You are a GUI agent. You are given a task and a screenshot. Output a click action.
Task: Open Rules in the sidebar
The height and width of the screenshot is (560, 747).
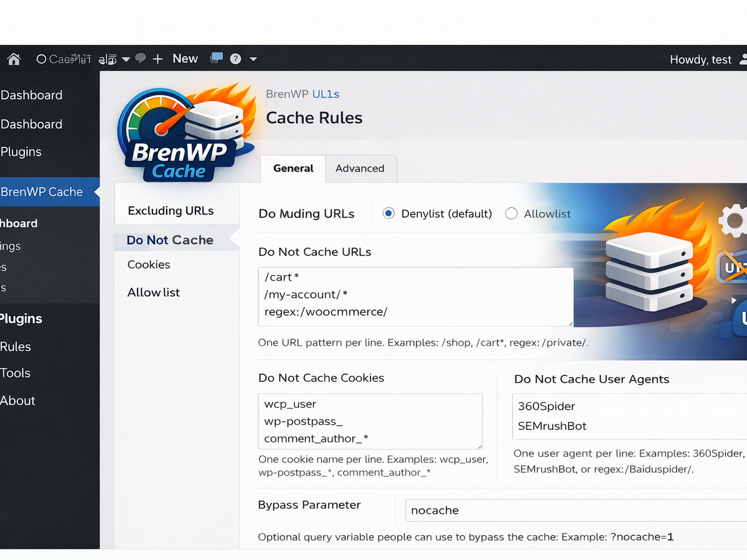click(16, 347)
